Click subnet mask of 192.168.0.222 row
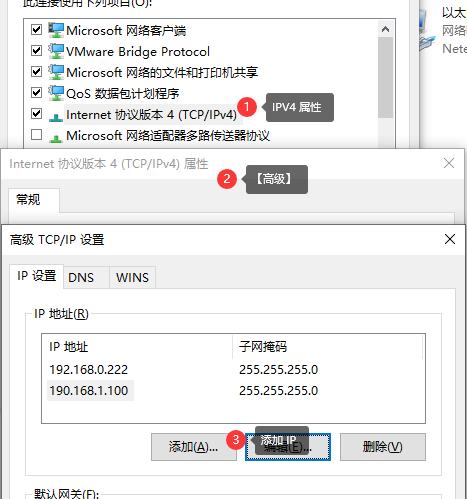 pyautogui.click(x=278, y=369)
